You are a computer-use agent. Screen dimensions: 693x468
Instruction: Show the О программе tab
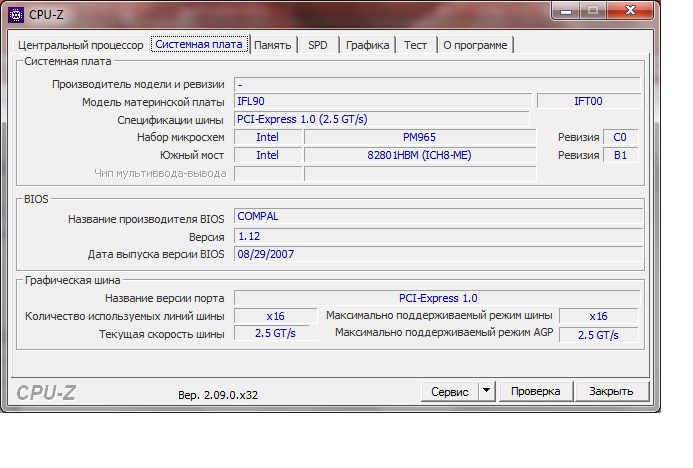point(475,45)
